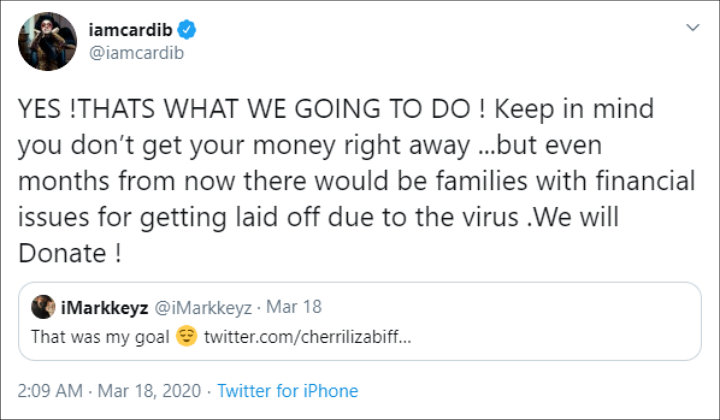Click 'laid off due to the virus' text
The width and height of the screenshot is (720, 420).
(x=377, y=217)
